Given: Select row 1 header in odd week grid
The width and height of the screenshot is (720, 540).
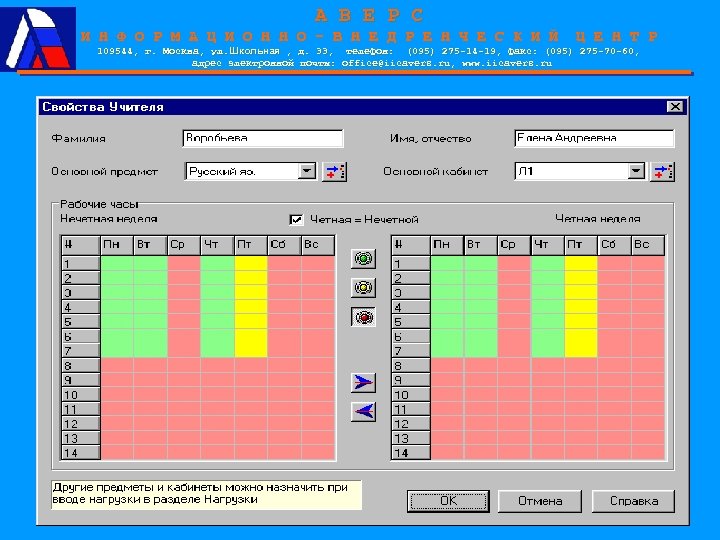Looking at the screenshot, I should pos(81,264).
